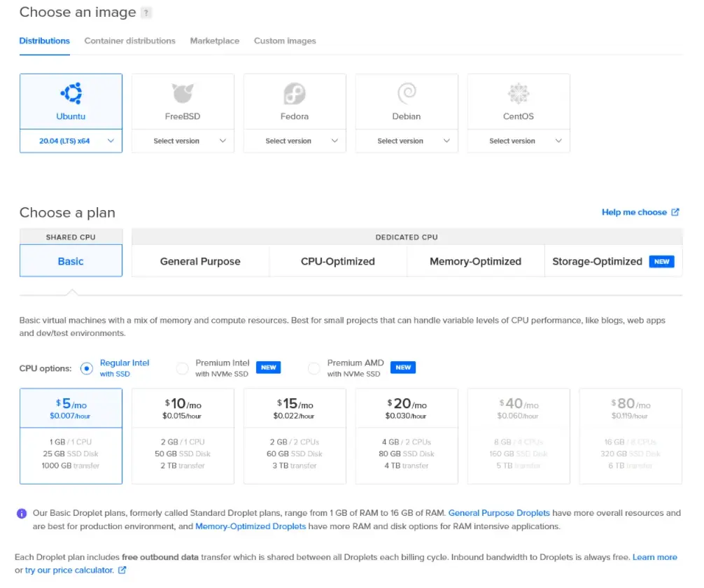Screen dimensions: 704x588
Task: Click the Fedora logo icon
Action: (x=295, y=93)
